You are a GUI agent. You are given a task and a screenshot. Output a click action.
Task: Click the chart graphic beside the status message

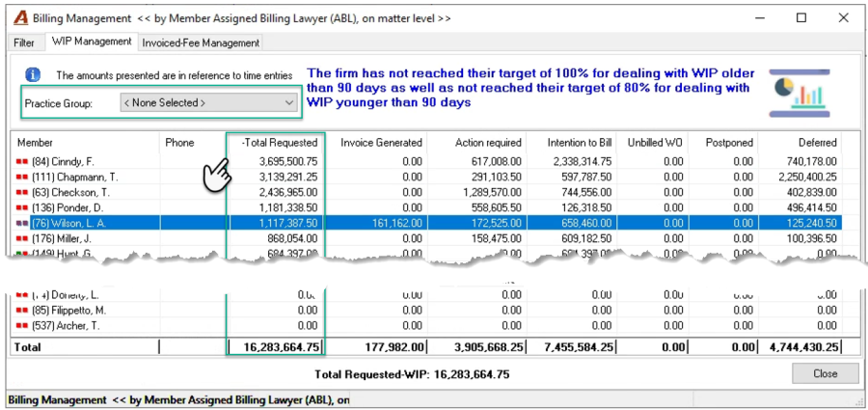pos(800,93)
